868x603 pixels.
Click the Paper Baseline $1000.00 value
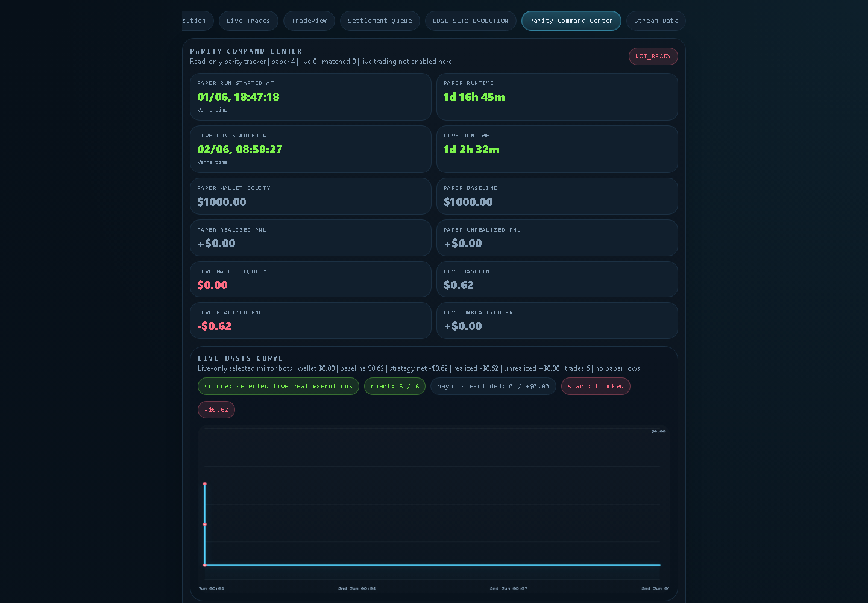point(468,202)
